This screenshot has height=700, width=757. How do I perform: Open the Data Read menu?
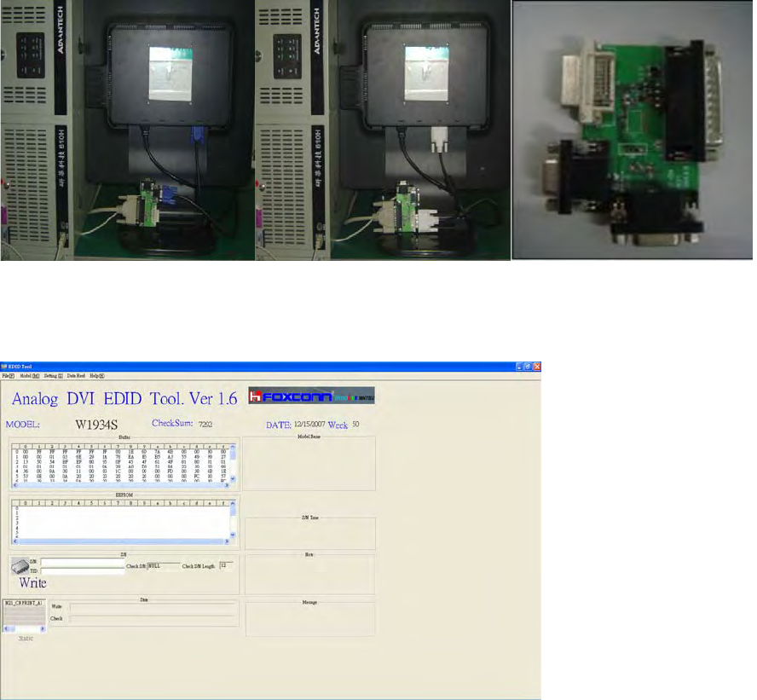pos(76,376)
